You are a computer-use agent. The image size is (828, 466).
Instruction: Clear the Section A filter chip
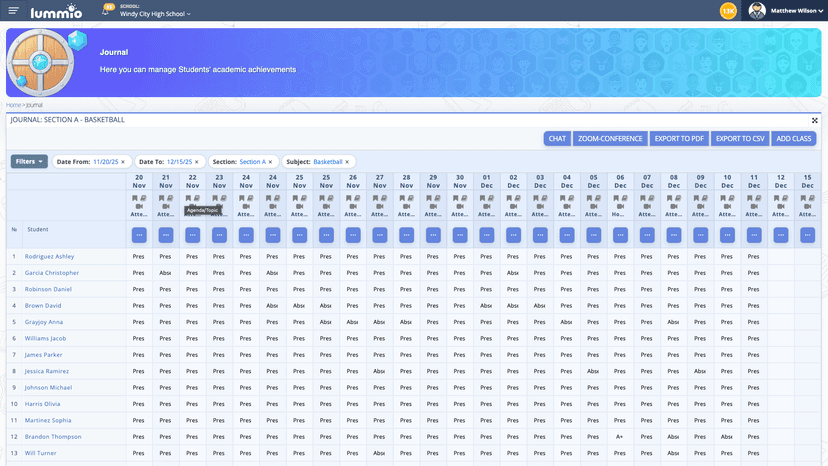pos(270,162)
